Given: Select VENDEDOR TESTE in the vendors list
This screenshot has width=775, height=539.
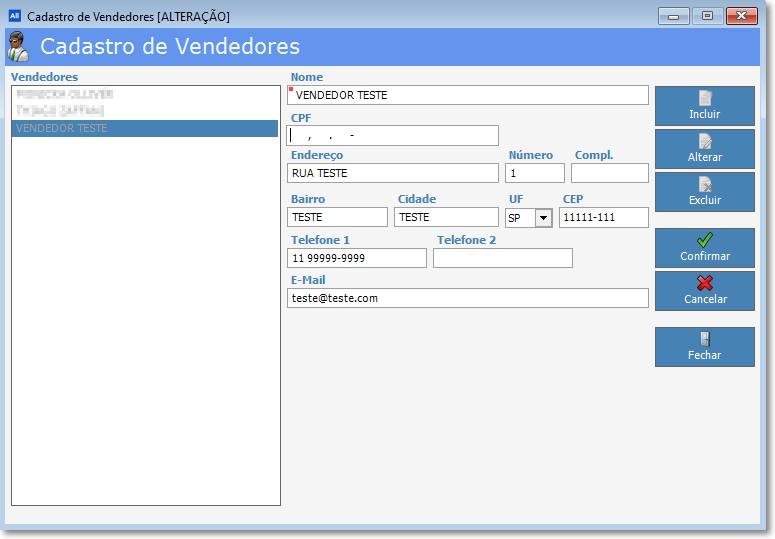Looking at the screenshot, I should click(144, 129).
